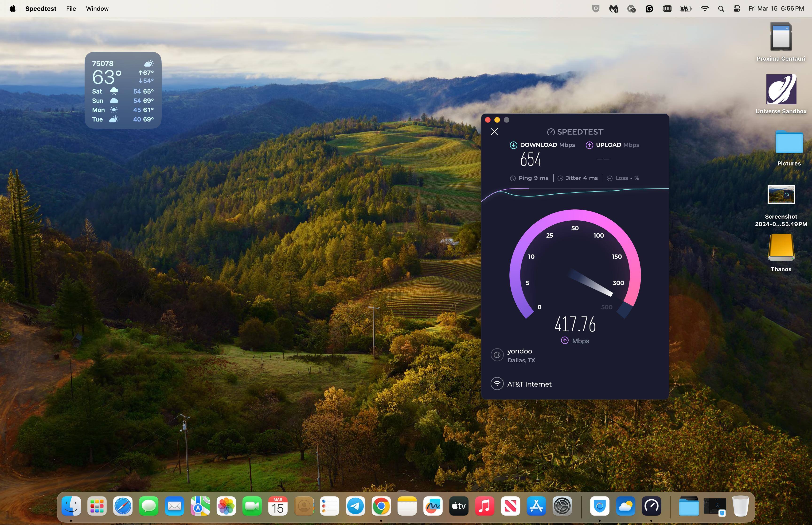Open the battery status menu
Image resolution: width=812 pixels, height=525 pixels.
pos(685,8)
